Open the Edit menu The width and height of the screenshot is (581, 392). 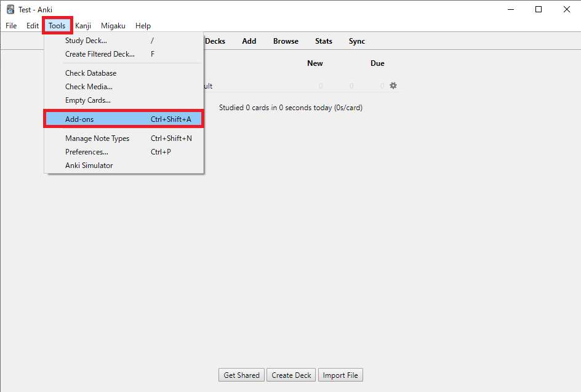33,26
